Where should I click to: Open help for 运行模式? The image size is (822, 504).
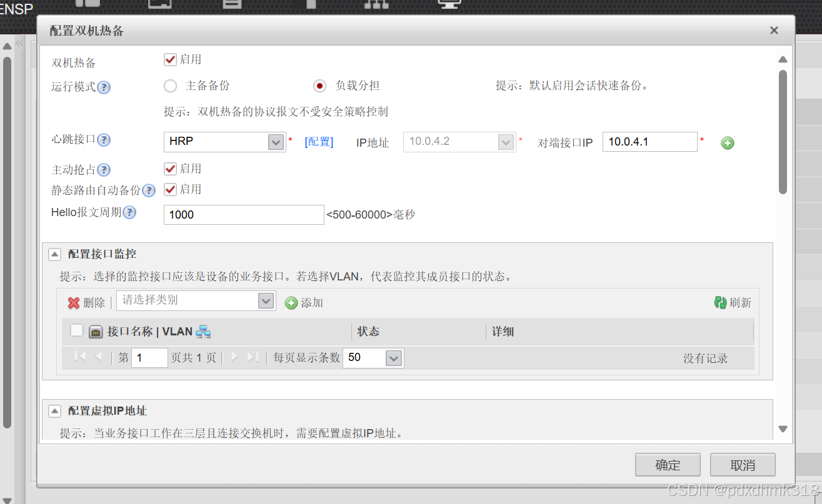click(104, 87)
